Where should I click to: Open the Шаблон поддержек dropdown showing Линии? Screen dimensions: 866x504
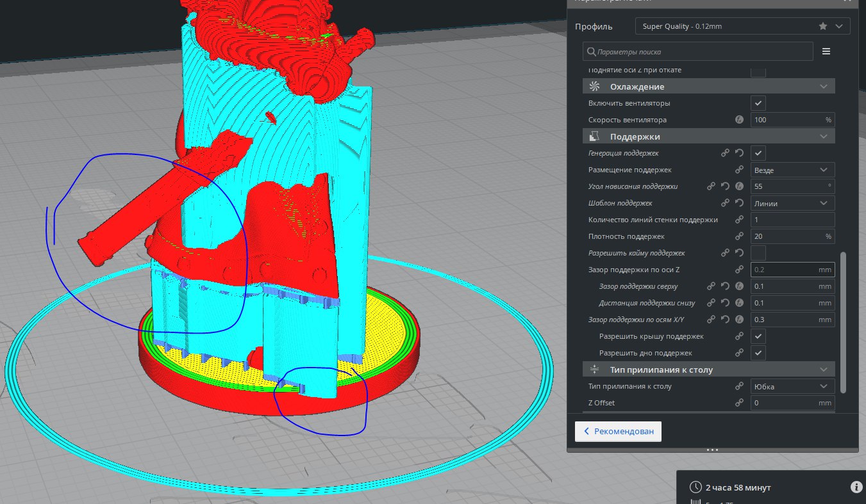point(793,203)
